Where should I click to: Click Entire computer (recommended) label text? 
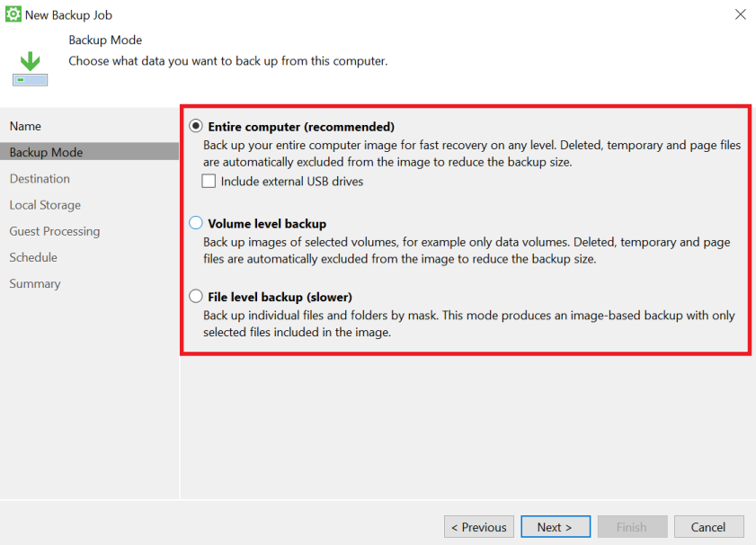coord(301,127)
